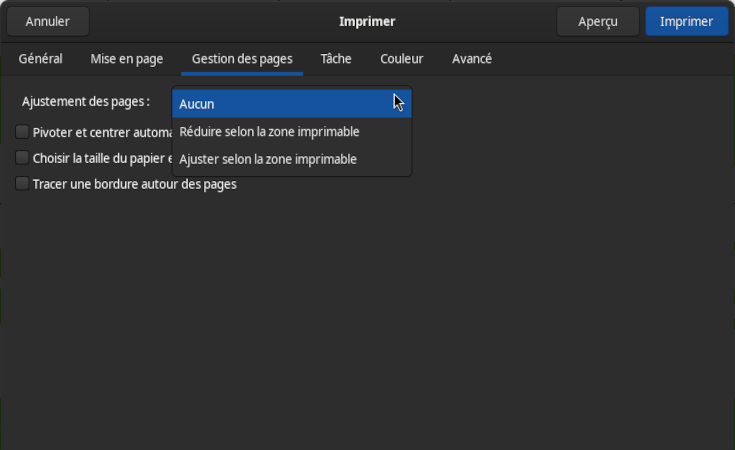The image size is (735, 450).
Task: Open the Aperçu print preview
Action: coord(598,22)
